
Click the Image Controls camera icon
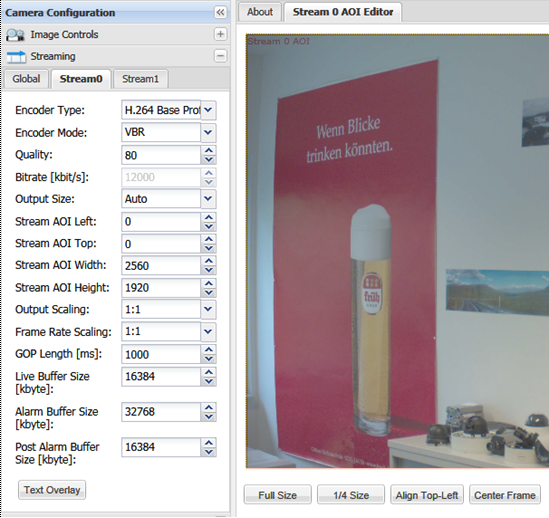click(15, 35)
